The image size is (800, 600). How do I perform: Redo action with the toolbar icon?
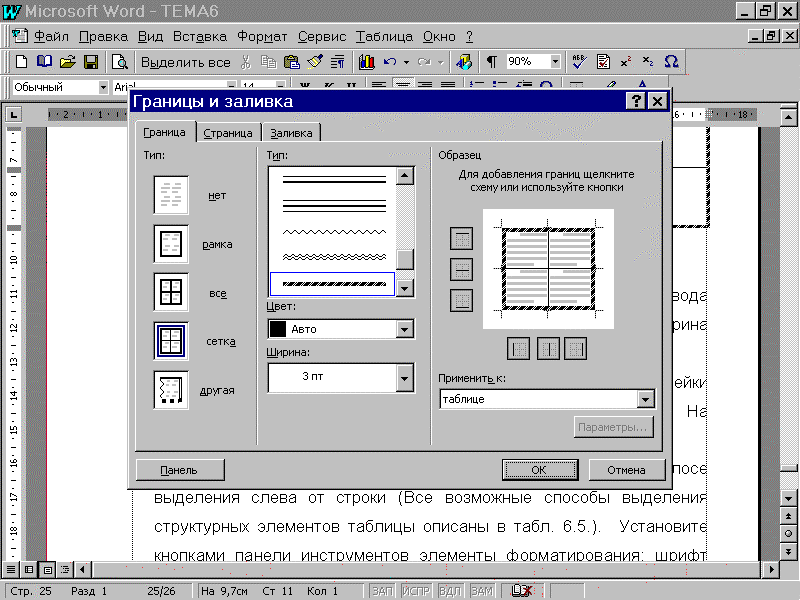click(424, 62)
